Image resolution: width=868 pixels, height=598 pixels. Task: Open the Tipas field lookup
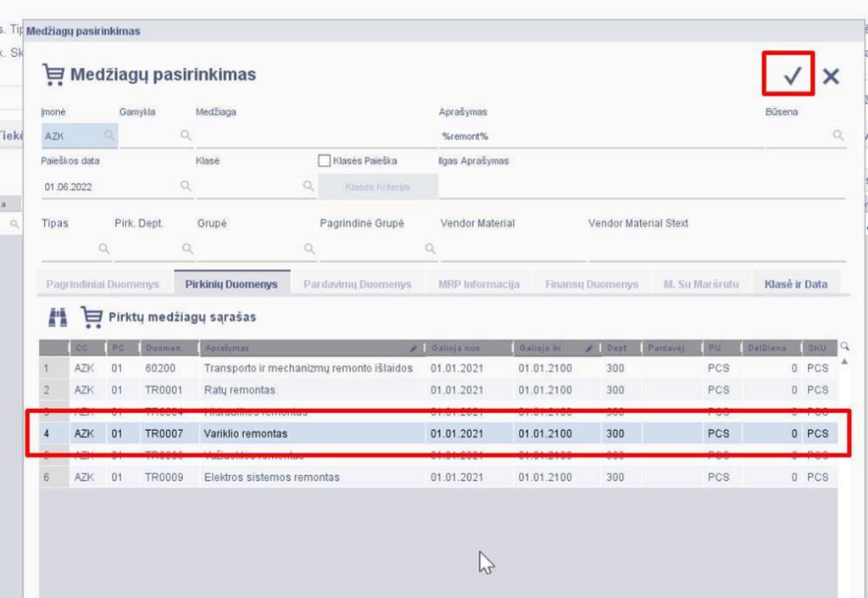click(103, 249)
